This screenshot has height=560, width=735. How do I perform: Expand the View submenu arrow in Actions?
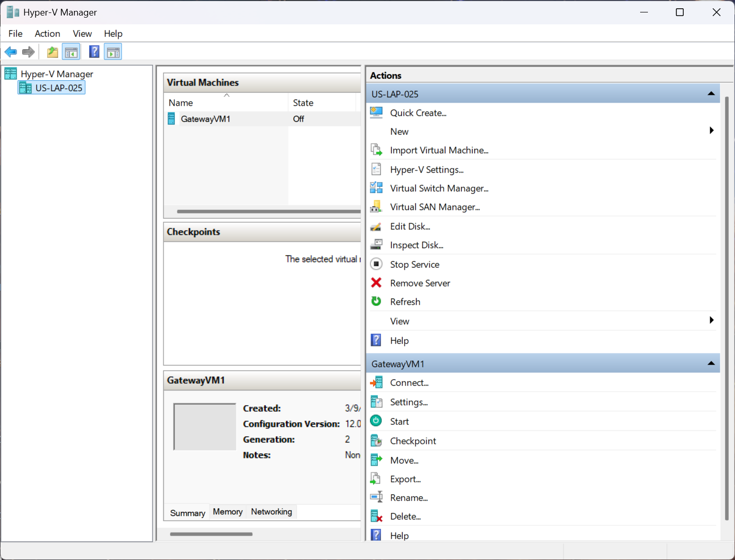(712, 320)
